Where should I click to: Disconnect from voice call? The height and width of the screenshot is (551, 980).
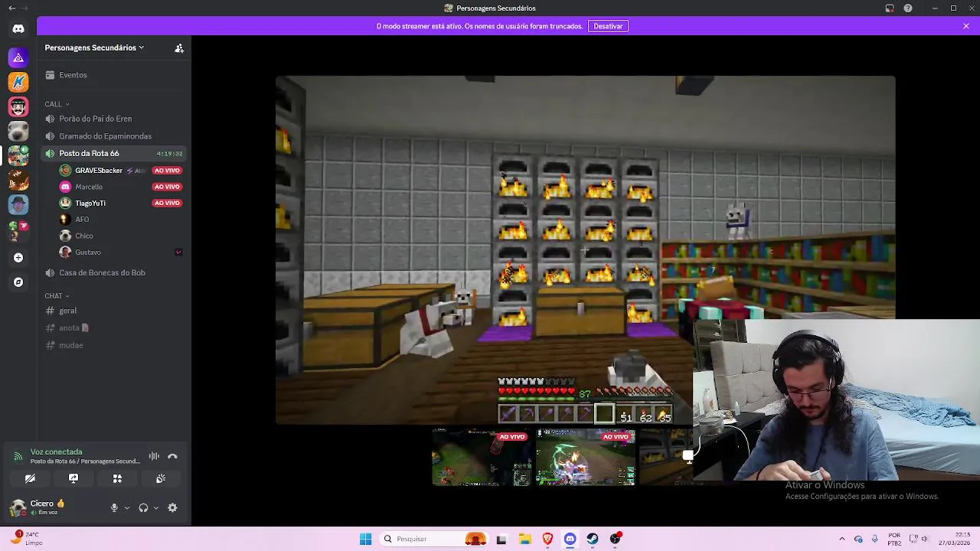click(172, 456)
